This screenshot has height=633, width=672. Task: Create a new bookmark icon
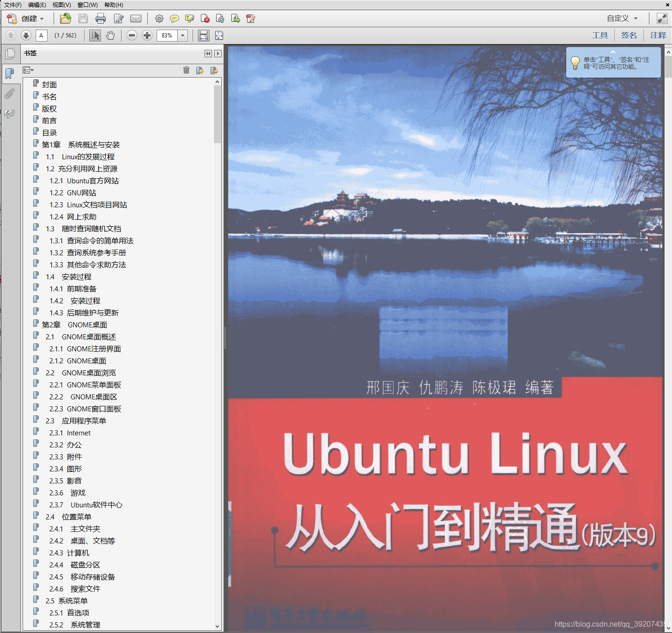tap(200, 70)
